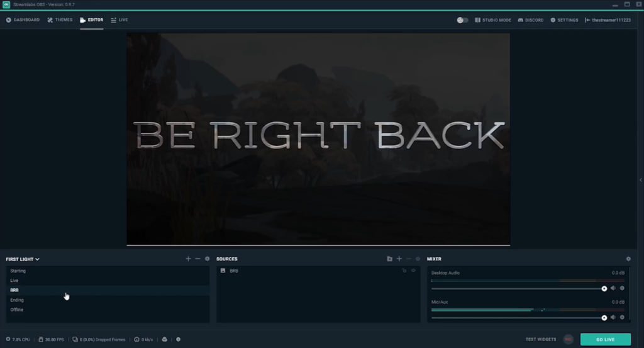Click the CPU usage indicator
The height and width of the screenshot is (348, 644).
(x=18, y=339)
